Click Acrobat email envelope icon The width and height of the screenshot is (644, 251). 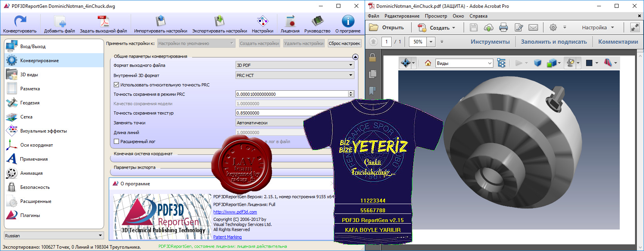click(x=533, y=27)
